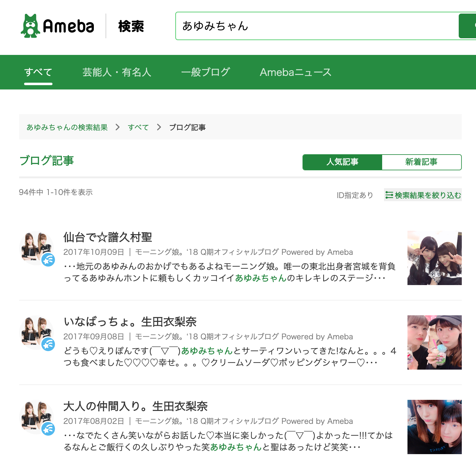Open the article 仙台で☆譜久村聖

click(108, 237)
